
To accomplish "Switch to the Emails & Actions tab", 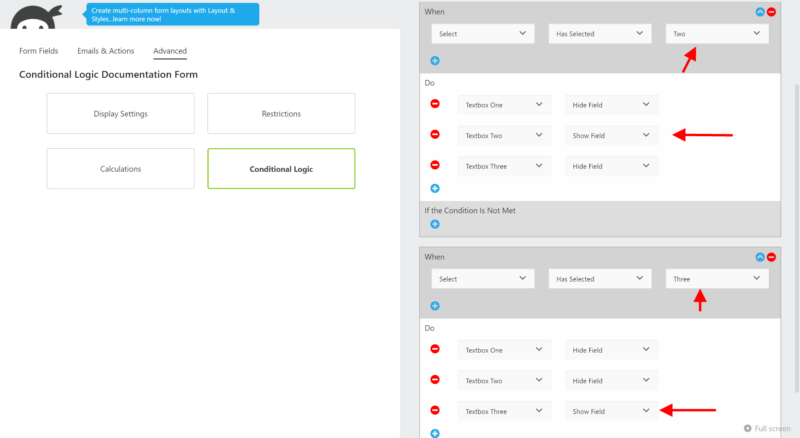I will 106,51.
